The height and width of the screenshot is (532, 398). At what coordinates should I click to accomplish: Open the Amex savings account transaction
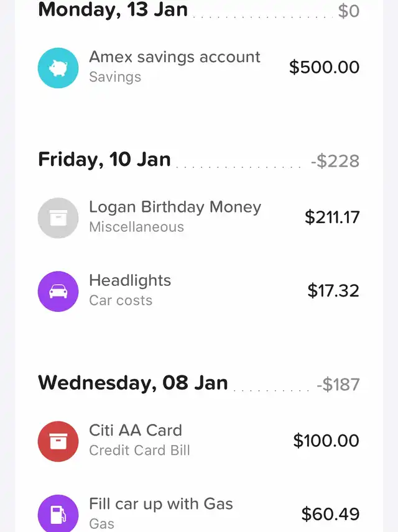(x=174, y=57)
